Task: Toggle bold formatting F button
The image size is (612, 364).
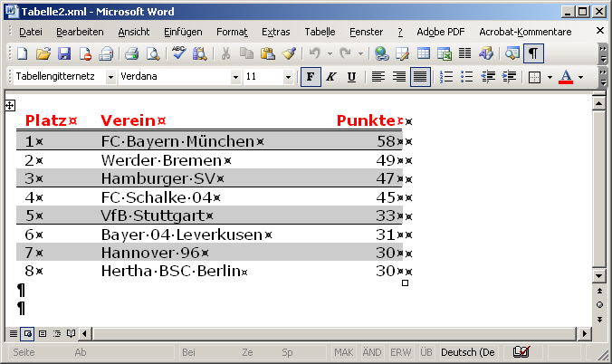Action: pos(311,77)
